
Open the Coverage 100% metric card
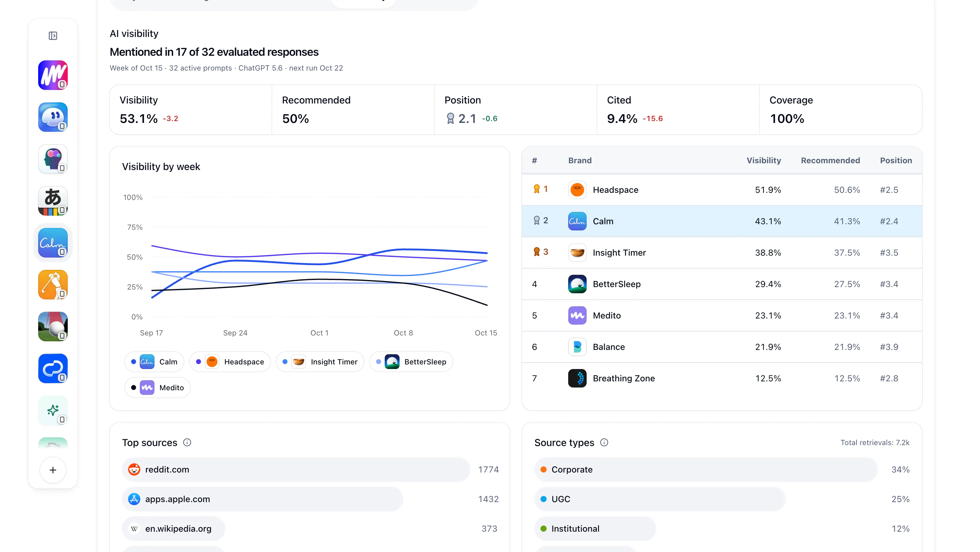840,110
